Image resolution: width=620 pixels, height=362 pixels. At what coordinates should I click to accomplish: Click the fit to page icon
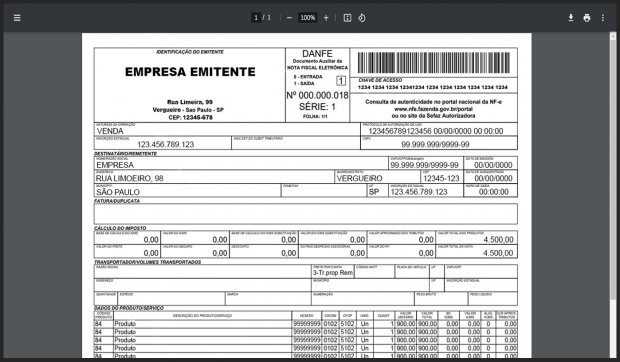pyautogui.click(x=347, y=18)
